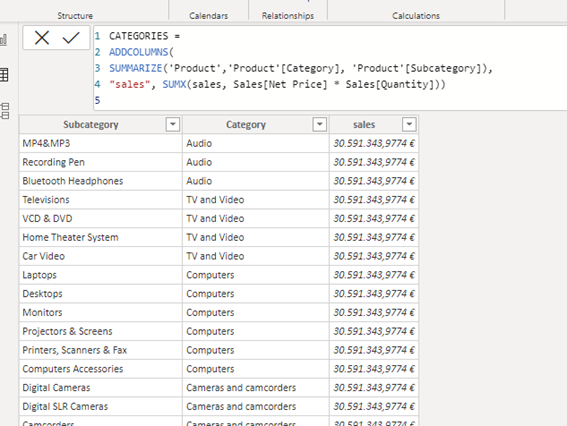This screenshot has height=426, width=567.
Task: Click the SUMX function in formula
Action: click(x=174, y=84)
